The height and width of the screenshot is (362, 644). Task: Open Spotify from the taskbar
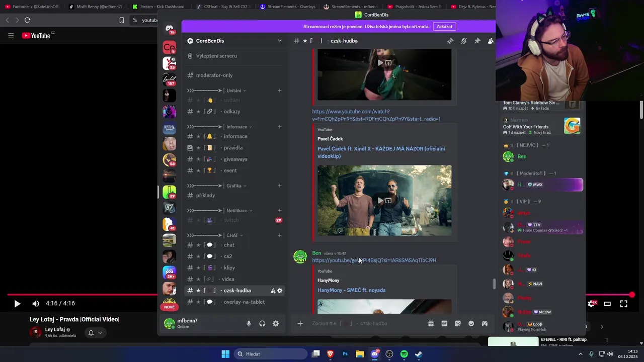(x=404, y=354)
